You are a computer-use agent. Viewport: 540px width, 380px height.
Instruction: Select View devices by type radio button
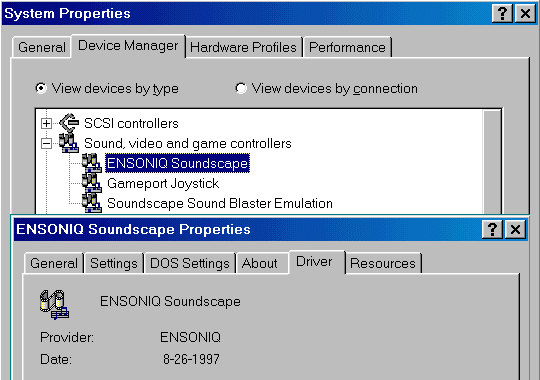pyautogui.click(x=41, y=88)
